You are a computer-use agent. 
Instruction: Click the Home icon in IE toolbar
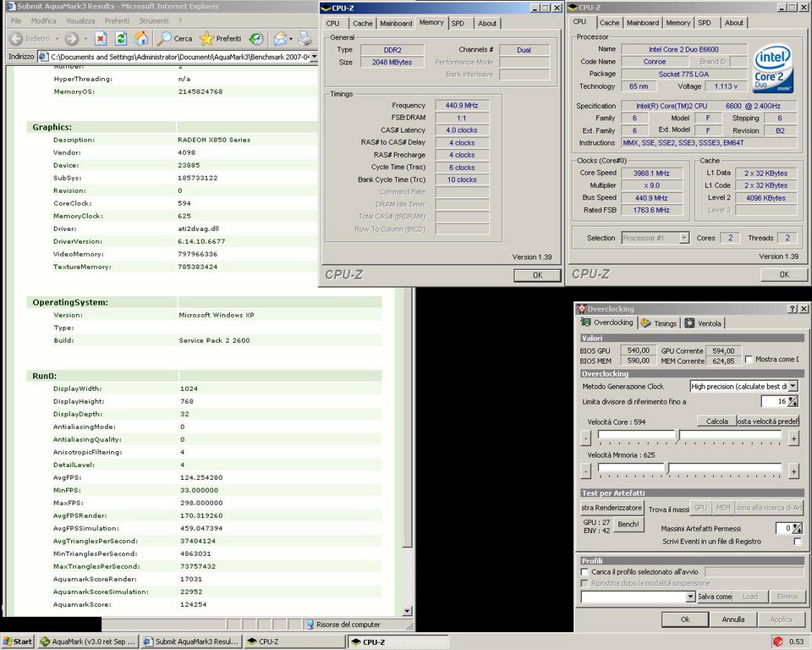[141, 38]
